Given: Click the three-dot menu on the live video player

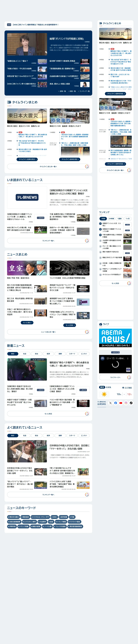Looking at the screenshot, I should click(x=128, y=358).
